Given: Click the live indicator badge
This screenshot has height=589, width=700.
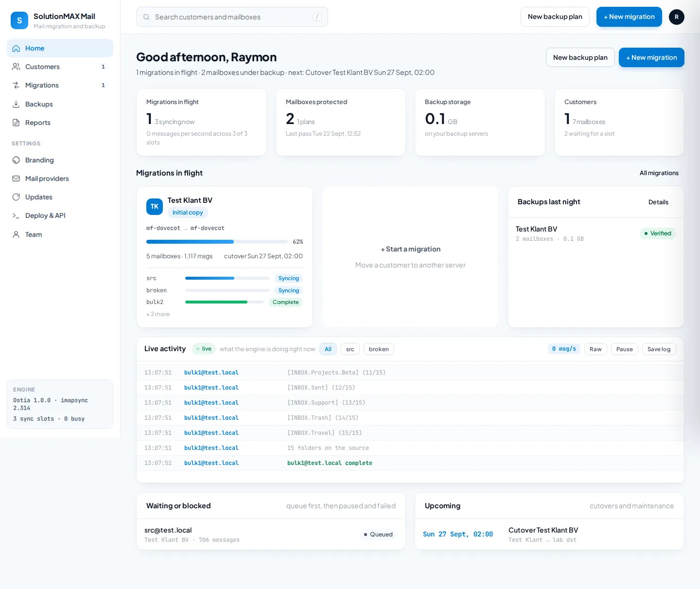Looking at the screenshot, I should click(204, 349).
